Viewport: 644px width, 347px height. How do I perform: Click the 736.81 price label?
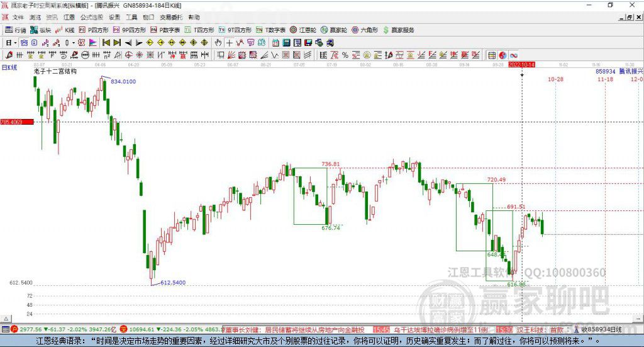point(331,164)
